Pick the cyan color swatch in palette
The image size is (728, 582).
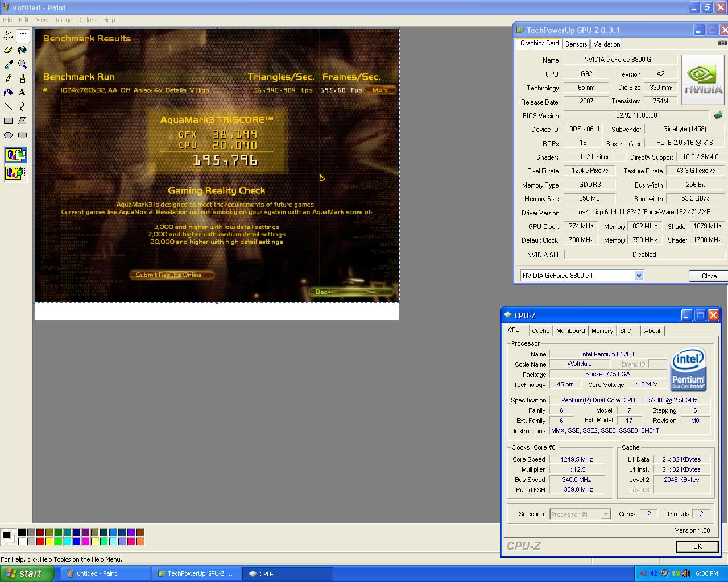pyautogui.click(x=67, y=542)
